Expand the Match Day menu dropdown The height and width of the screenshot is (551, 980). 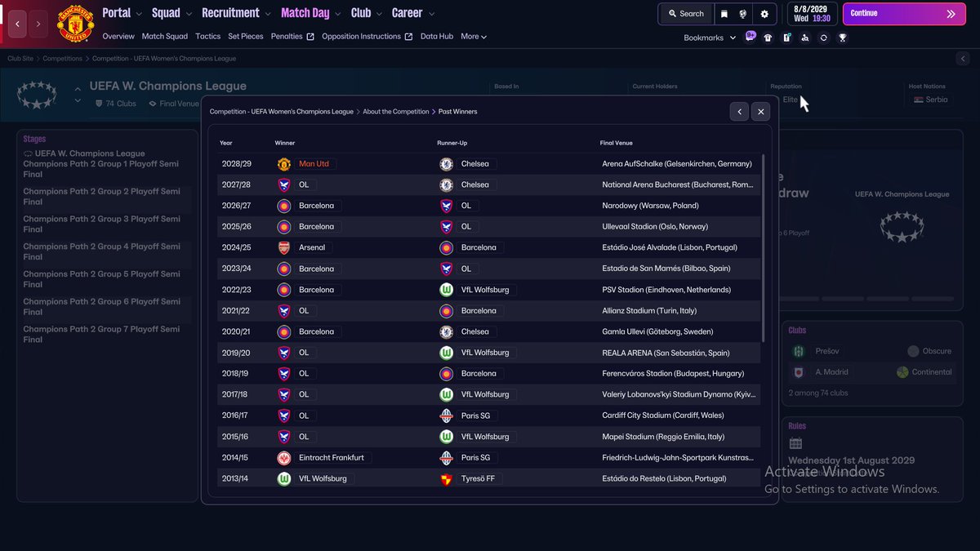point(337,14)
